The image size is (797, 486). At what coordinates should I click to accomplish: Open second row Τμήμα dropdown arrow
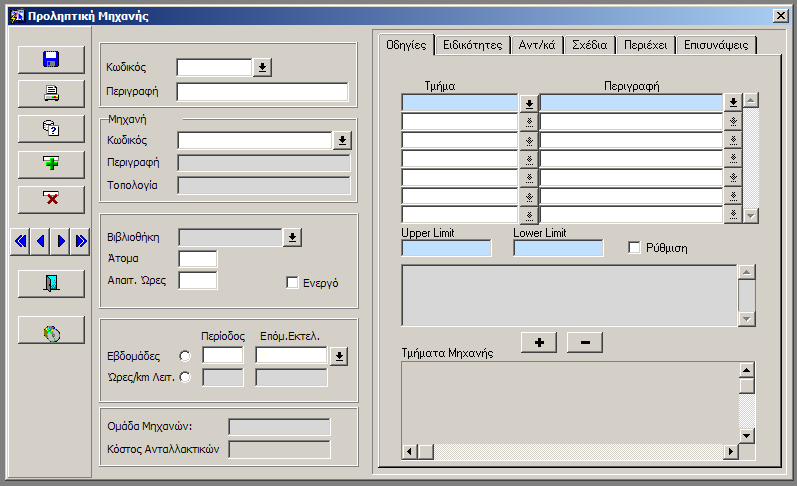pos(529,122)
